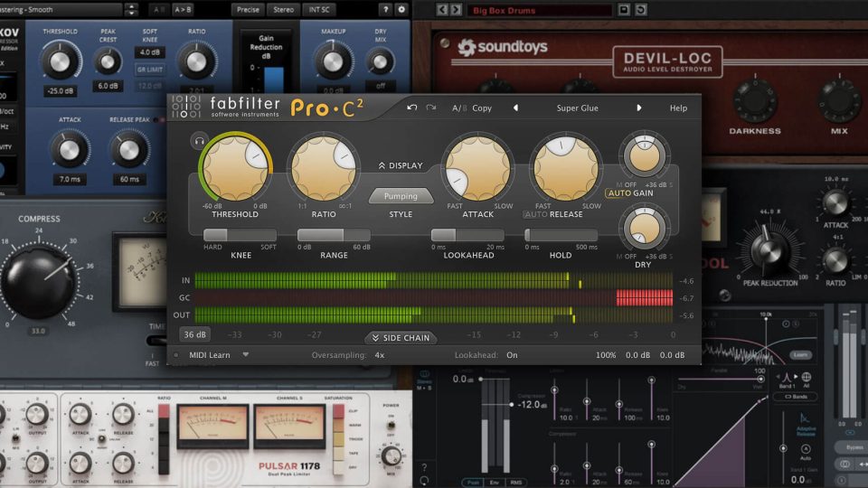Click the circular refresh icon below question mark
The height and width of the screenshot is (488, 868).
425,481
